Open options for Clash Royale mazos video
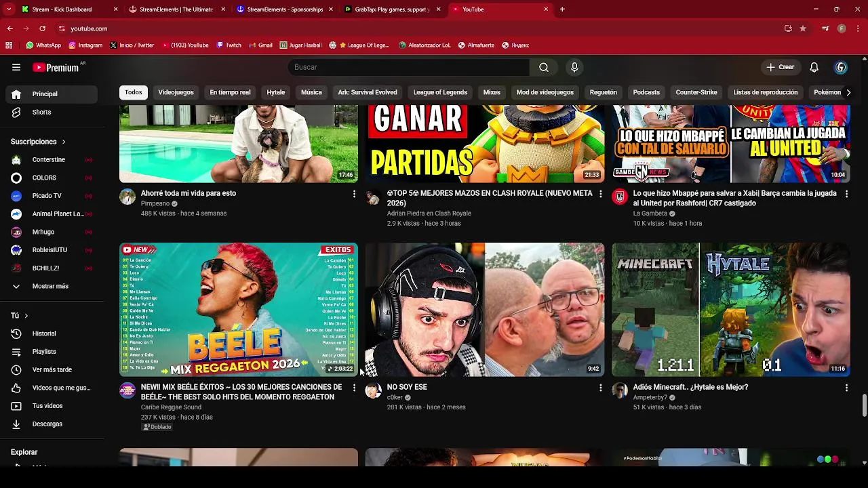Image resolution: width=868 pixels, height=488 pixels. coord(599,194)
